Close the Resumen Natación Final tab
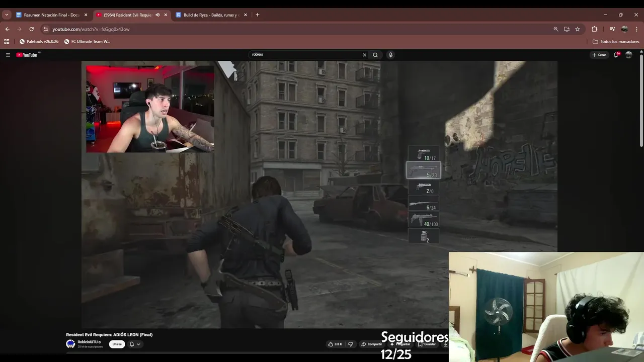This screenshot has height=362, width=644. coord(86,15)
